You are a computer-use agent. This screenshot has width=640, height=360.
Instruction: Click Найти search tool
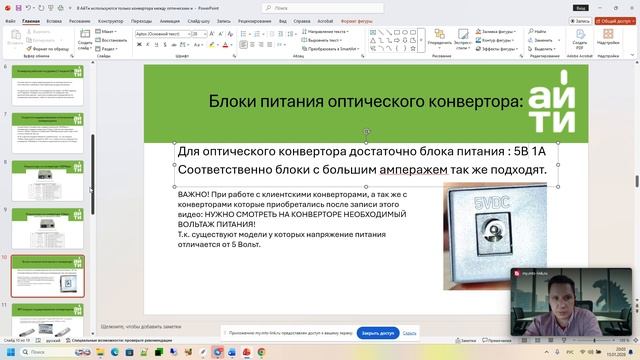tap(538, 31)
